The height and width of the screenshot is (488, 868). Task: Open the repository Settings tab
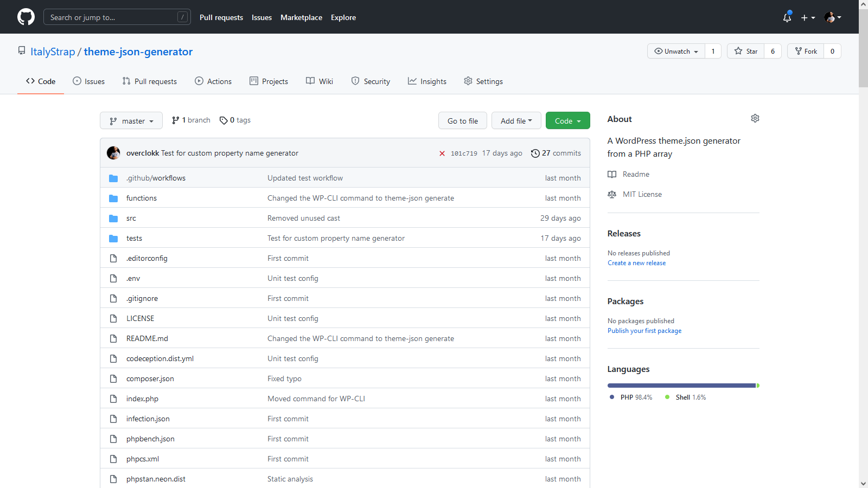[x=483, y=81]
